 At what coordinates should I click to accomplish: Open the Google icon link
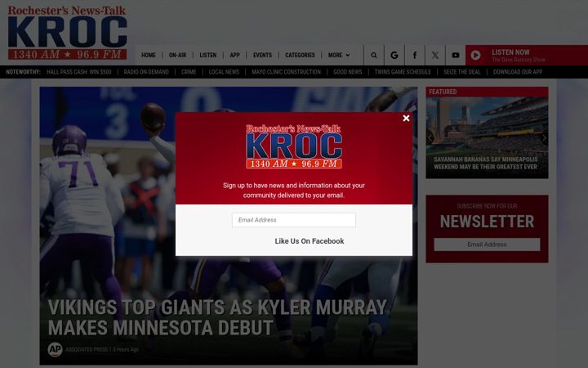[394, 56]
